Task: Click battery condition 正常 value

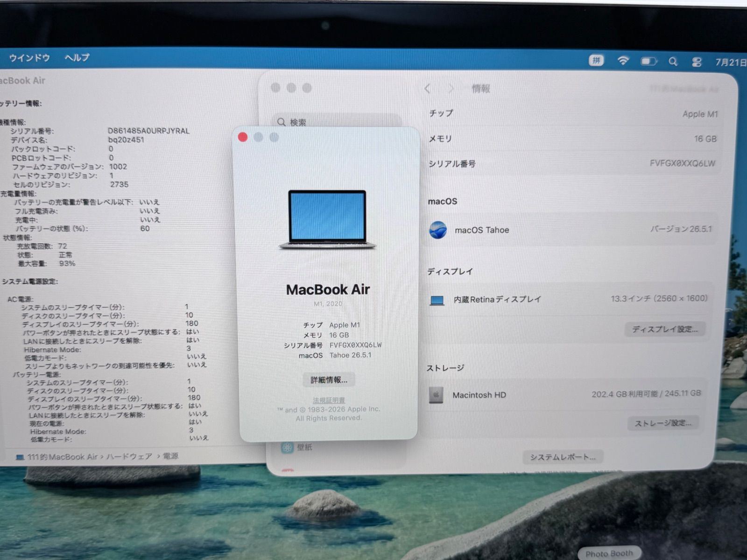Action: coord(65,255)
